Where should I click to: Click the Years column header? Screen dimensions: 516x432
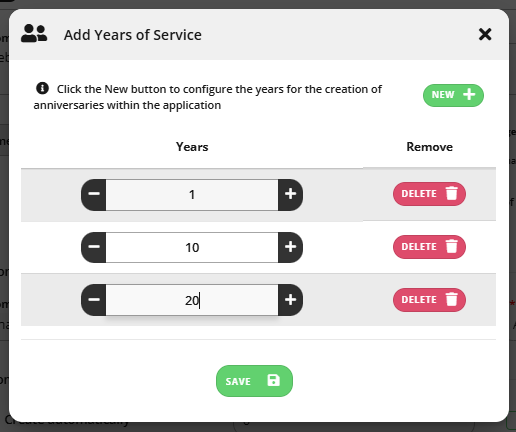click(x=192, y=147)
